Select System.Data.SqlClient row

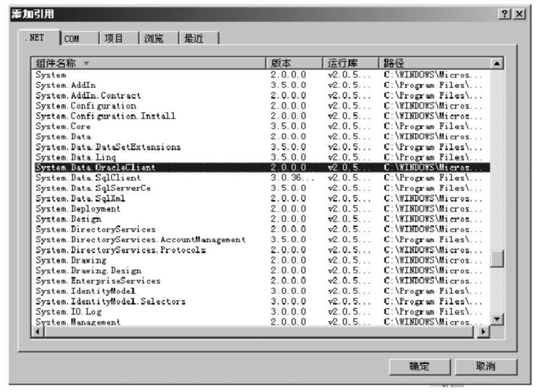[x=262, y=178]
